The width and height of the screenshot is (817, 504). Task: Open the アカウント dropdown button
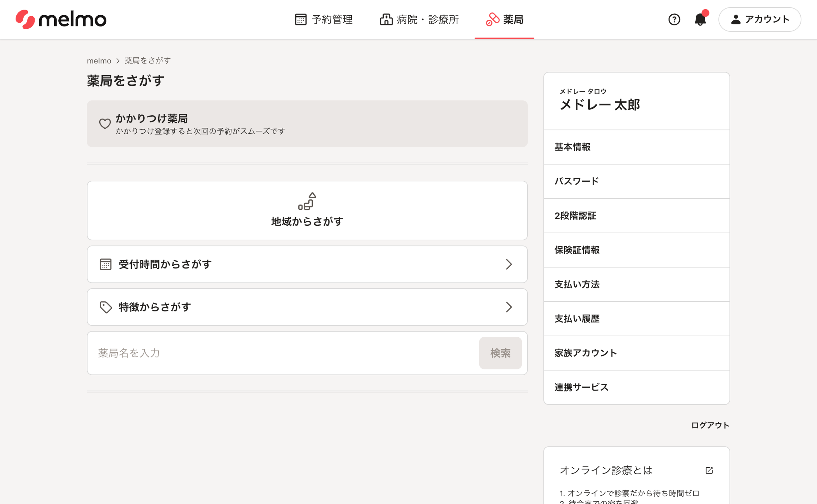760,19
